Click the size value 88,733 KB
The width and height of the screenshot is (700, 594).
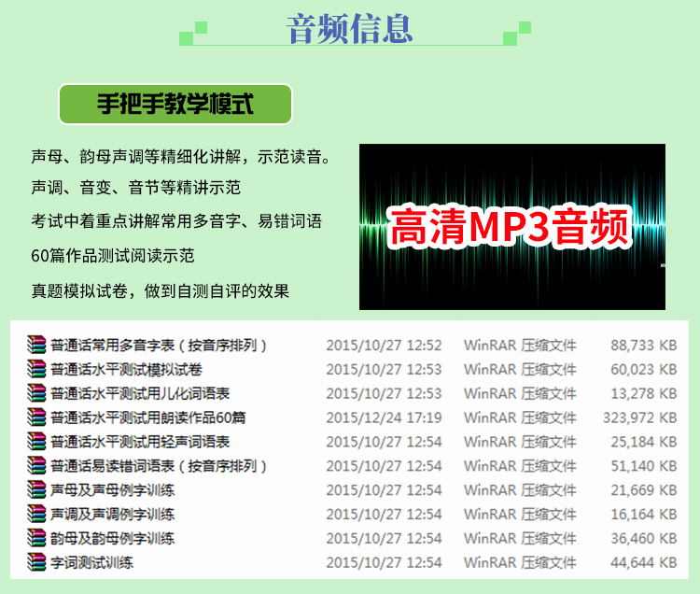[644, 346]
